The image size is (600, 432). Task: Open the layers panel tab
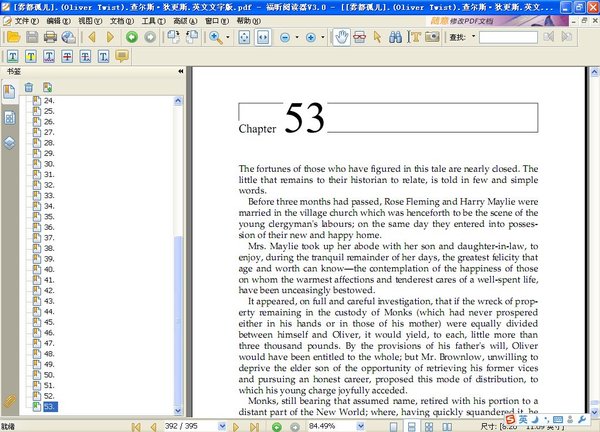tap(10, 143)
